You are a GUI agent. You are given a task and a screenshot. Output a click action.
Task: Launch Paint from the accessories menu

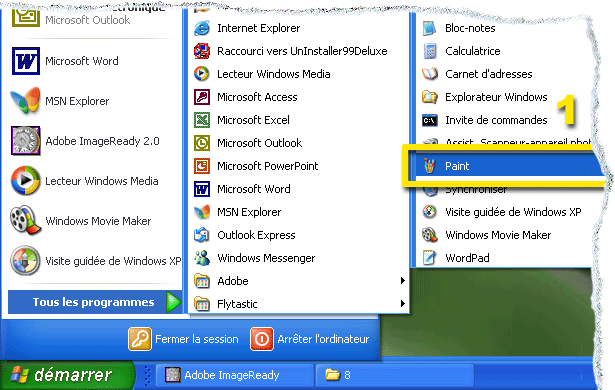coord(506,166)
